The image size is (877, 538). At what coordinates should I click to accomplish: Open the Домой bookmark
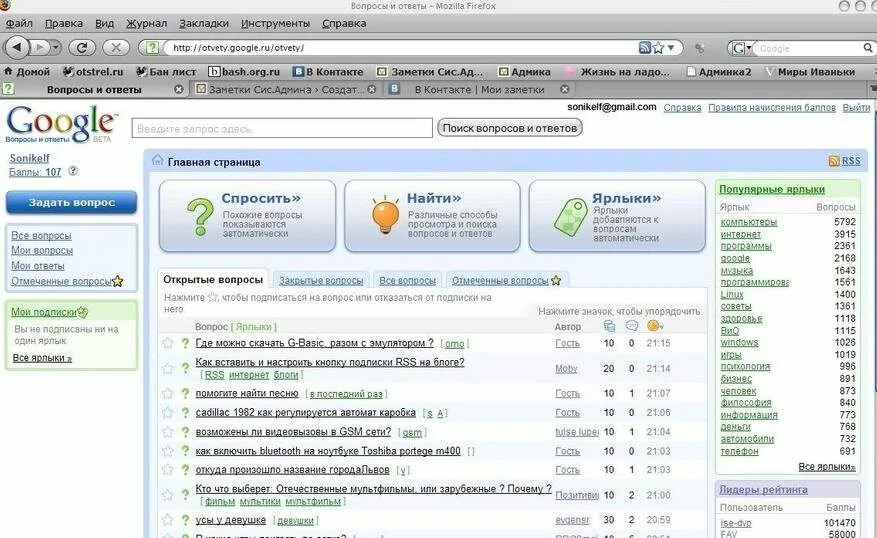click(27, 72)
